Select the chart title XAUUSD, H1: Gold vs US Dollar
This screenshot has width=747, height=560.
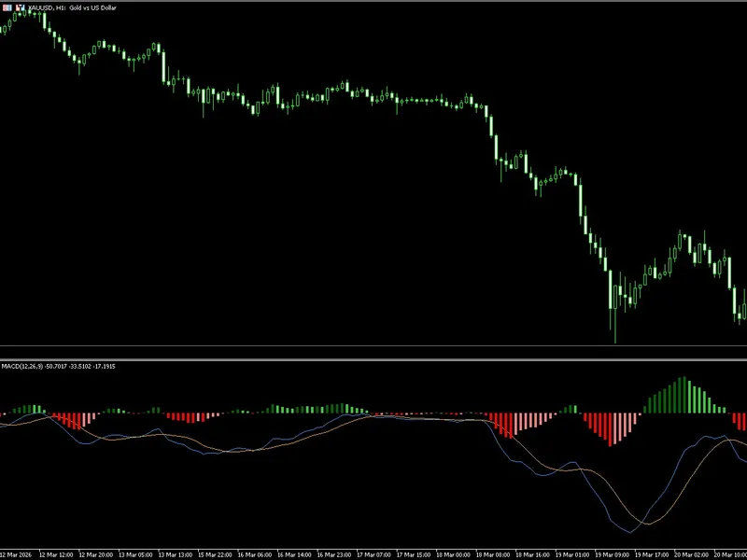(x=72, y=8)
